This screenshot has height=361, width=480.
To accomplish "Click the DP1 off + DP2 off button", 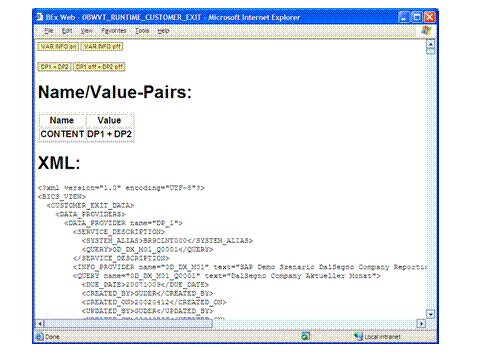I will pyautogui.click(x=99, y=67).
